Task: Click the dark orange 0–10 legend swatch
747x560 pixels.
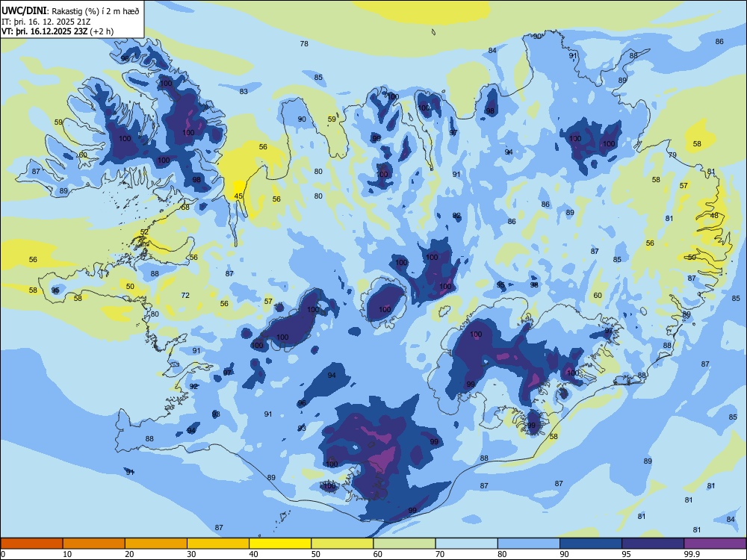Action: tap(31, 544)
